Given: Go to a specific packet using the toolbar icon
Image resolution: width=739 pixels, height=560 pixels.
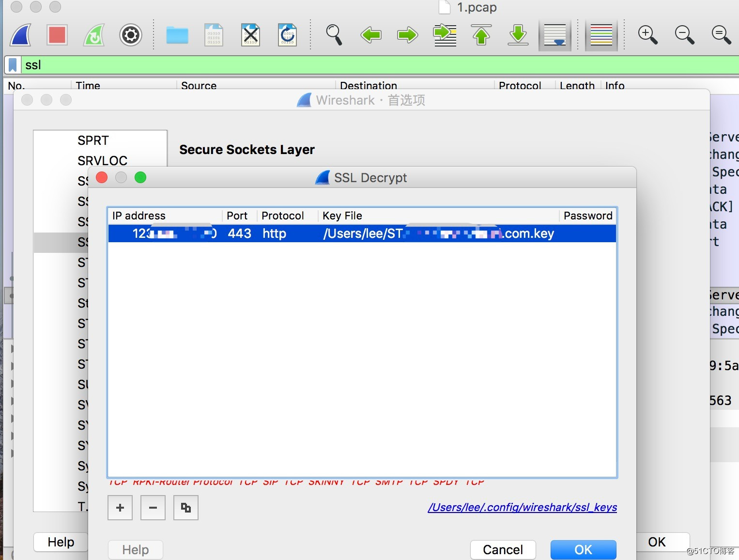Looking at the screenshot, I should 445,35.
